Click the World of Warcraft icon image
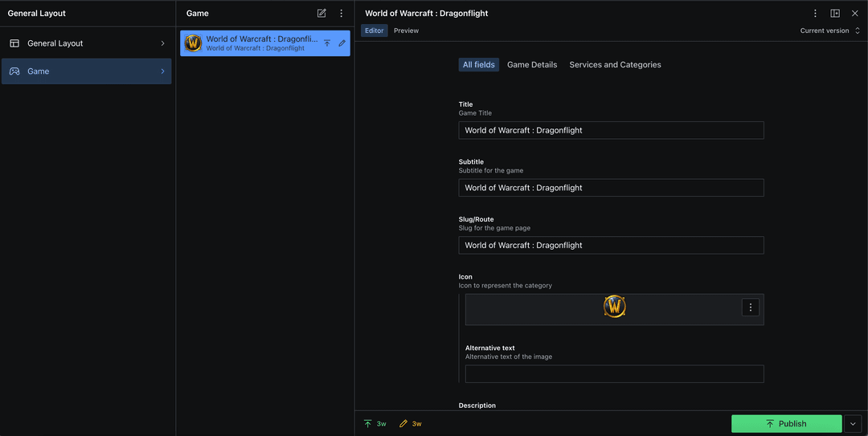The width and height of the screenshot is (868, 436). tap(614, 307)
